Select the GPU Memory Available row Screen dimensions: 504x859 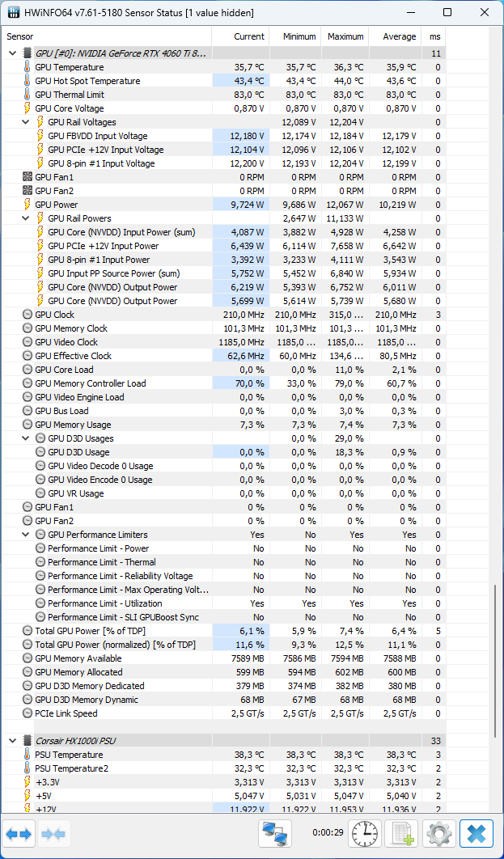(223, 658)
